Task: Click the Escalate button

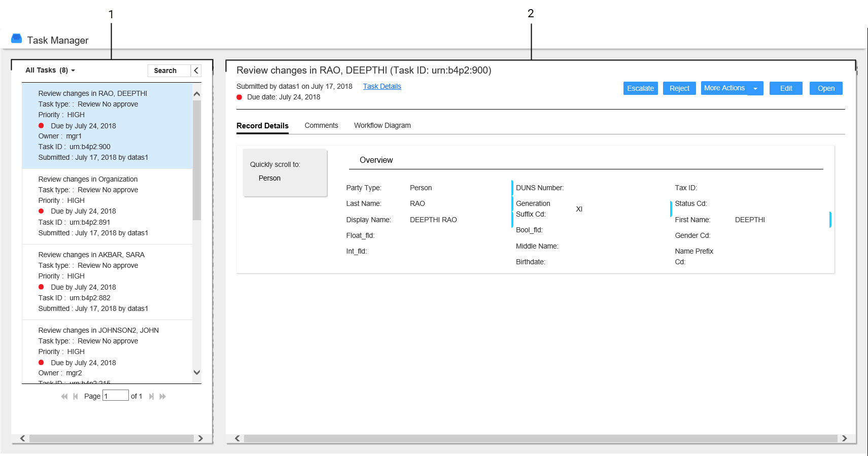Action: pos(641,88)
